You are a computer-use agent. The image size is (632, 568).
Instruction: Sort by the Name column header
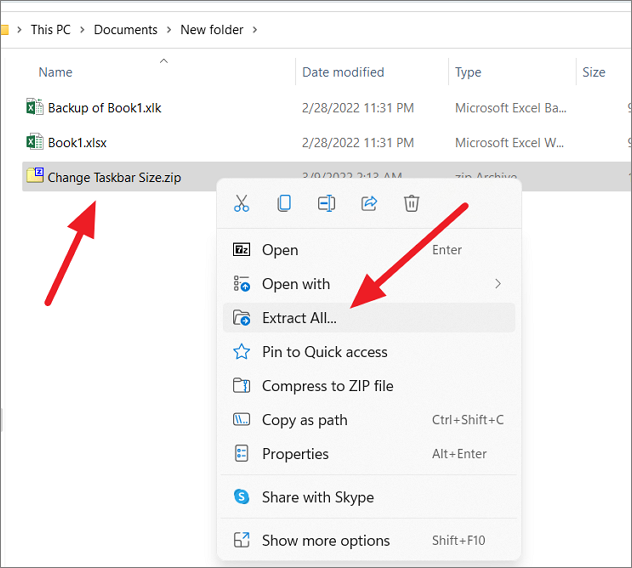click(55, 72)
